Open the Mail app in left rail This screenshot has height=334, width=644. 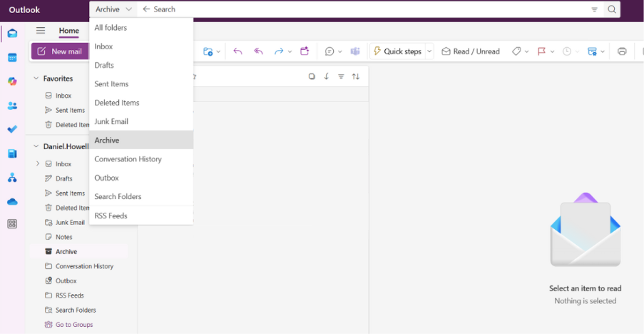pos(12,34)
